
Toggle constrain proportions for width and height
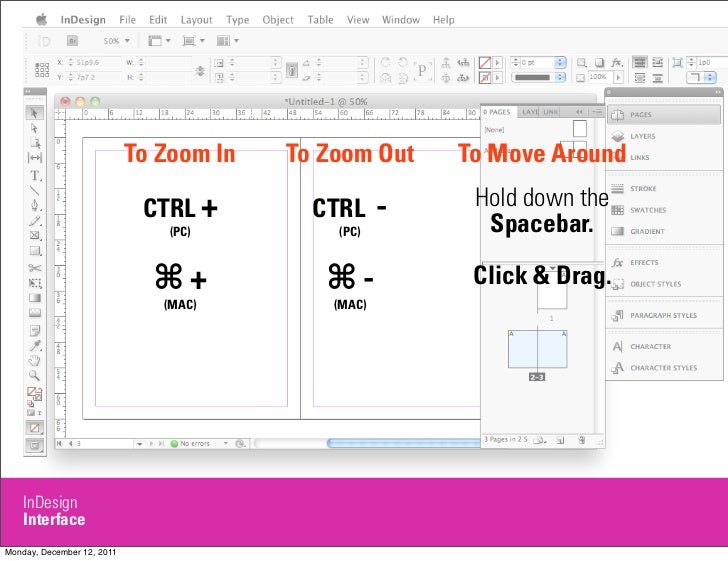200,71
